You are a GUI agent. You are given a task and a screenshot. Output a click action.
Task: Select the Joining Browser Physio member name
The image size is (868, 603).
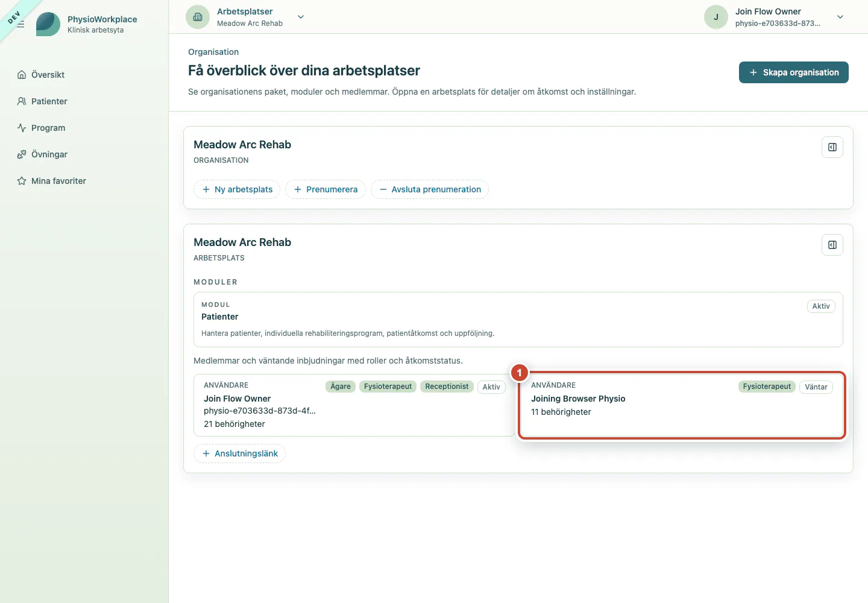(578, 399)
